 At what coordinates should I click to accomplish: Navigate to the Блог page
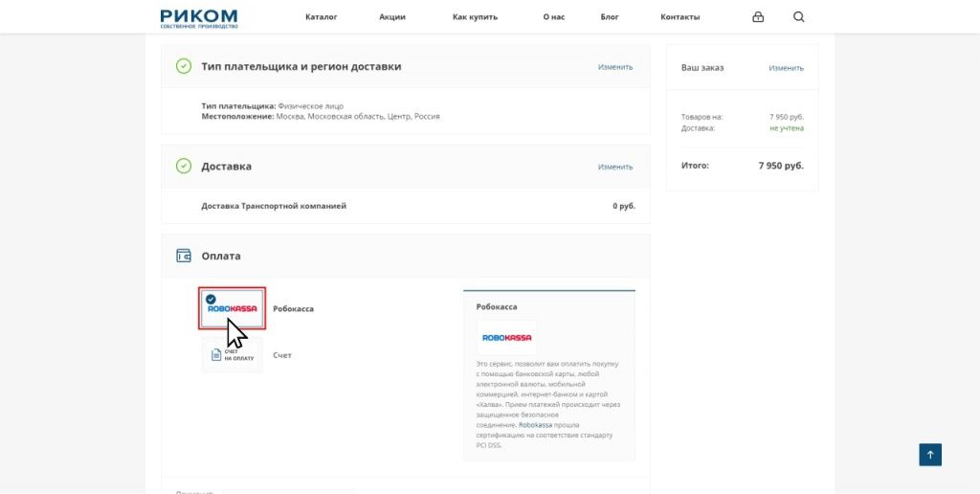610,17
